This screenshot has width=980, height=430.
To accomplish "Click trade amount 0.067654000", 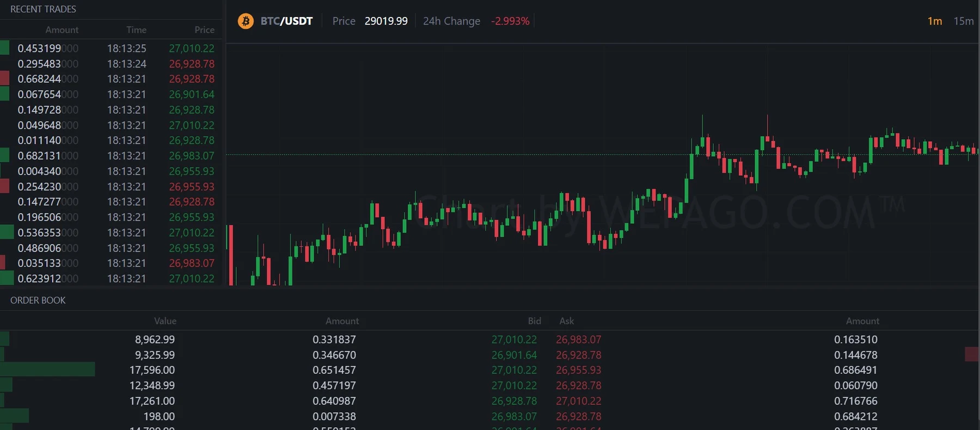I will click(x=48, y=94).
